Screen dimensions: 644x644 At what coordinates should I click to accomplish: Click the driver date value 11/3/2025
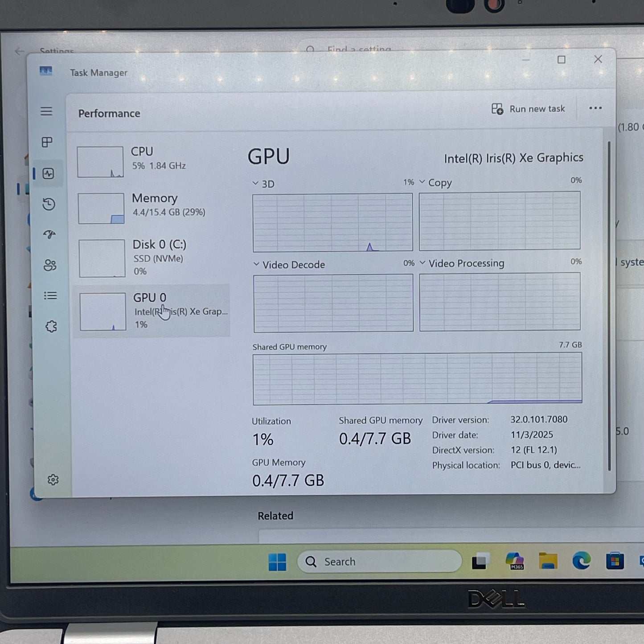coord(532,435)
